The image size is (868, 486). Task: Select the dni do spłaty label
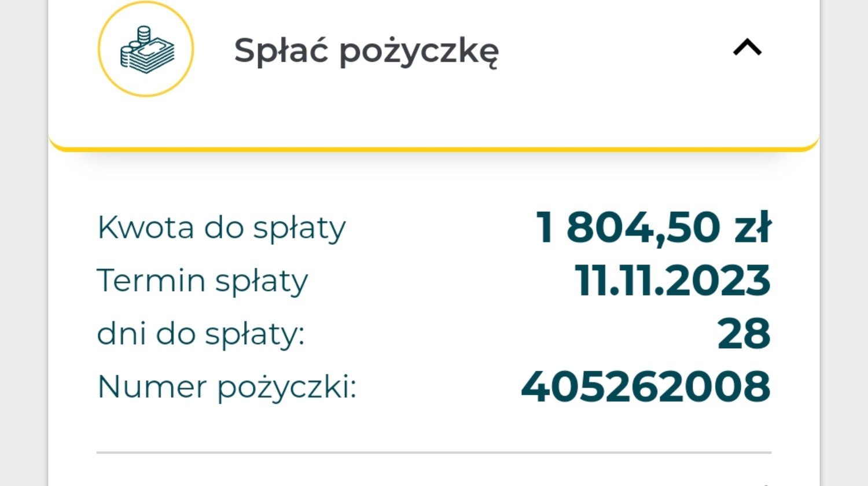click(201, 334)
